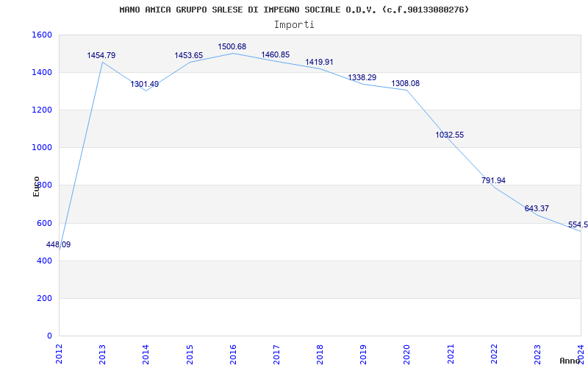Viewport: 588px width, 368px height.
Task: Click x-axis year 2022
Action: tap(494, 354)
